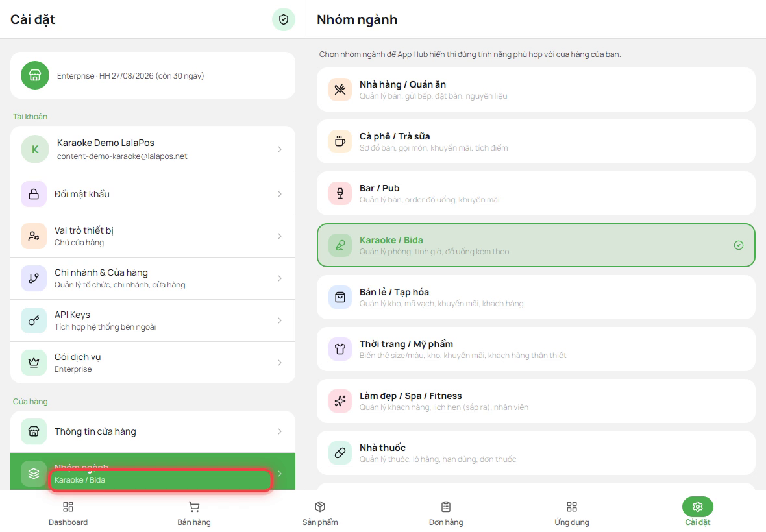Click the Nhóm ngành page heading
The image size is (766, 532).
pyautogui.click(x=357, y=19)
